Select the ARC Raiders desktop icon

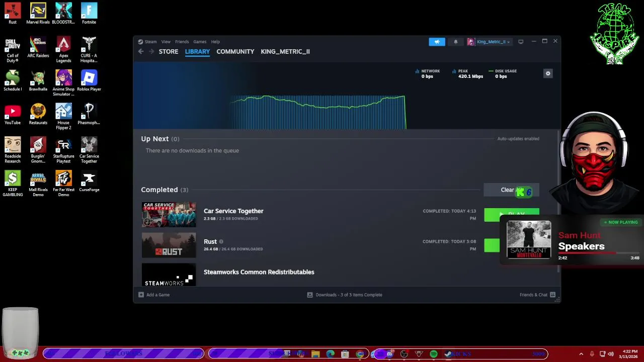[38, 47]
